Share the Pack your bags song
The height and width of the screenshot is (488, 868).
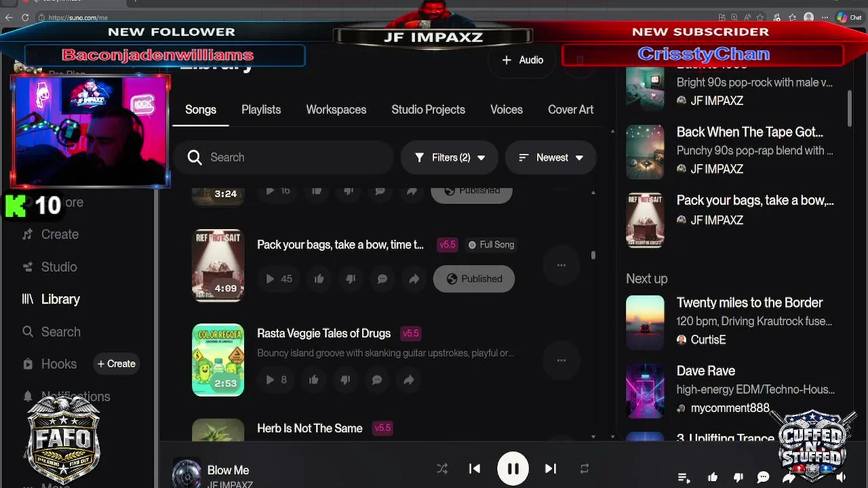pos(414,279)
